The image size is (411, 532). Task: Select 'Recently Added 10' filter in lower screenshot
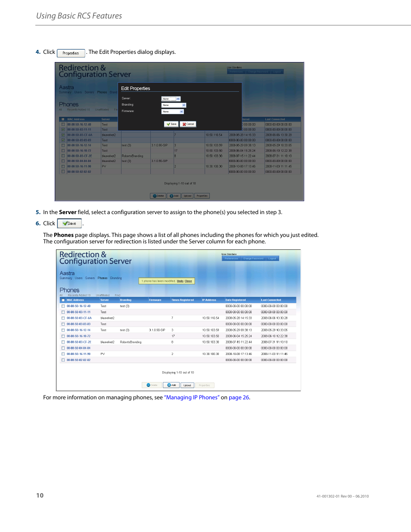(79, 295)
